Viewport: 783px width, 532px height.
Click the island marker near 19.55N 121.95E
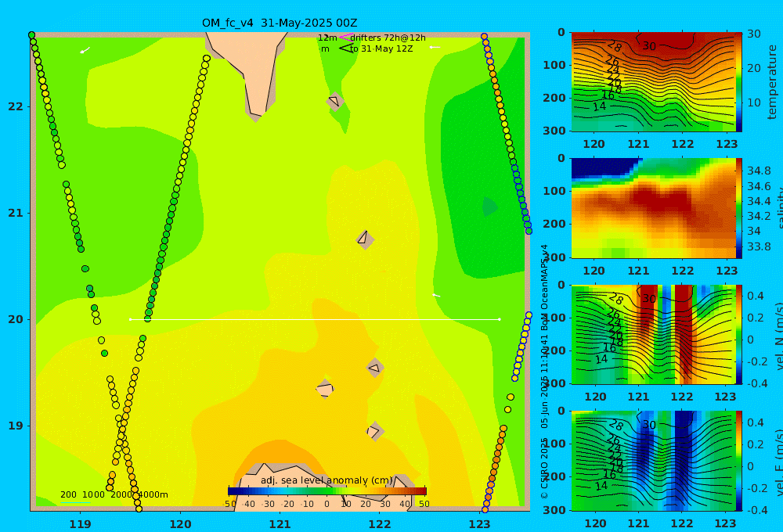click(375, 368)
